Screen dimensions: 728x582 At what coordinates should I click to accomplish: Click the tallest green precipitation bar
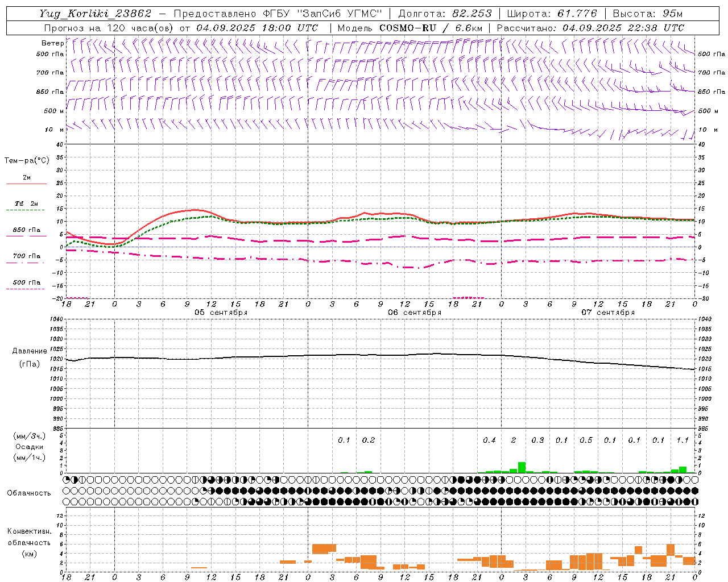(522, 467)
